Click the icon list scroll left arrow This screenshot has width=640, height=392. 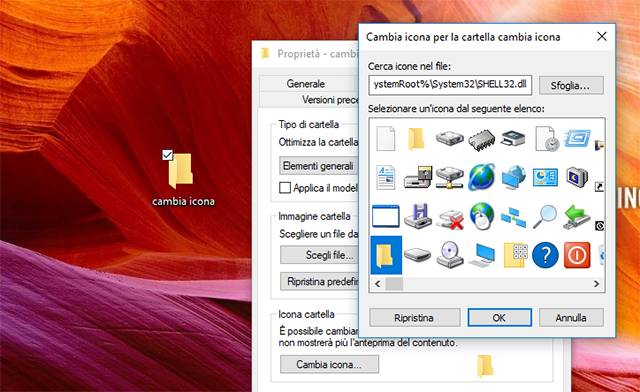coord(378,283)
